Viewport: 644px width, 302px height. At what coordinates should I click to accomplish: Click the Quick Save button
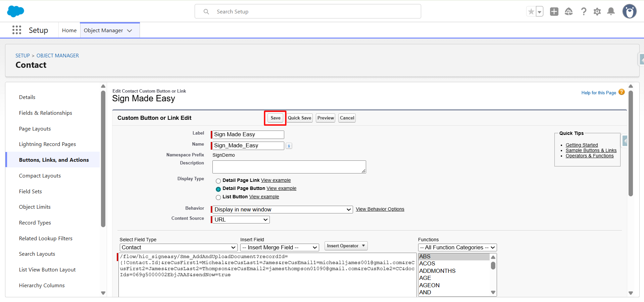tap(299, 118)
